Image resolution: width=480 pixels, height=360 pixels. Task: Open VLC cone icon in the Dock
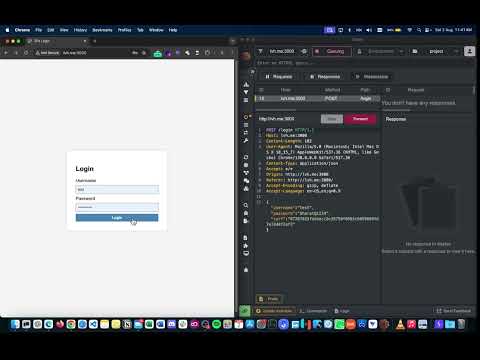tap(400, 324)
